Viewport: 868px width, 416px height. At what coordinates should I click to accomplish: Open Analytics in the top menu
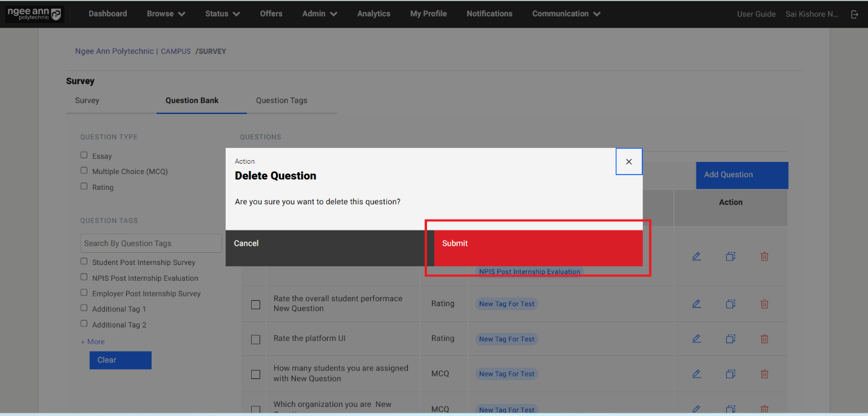pos(374,14)
